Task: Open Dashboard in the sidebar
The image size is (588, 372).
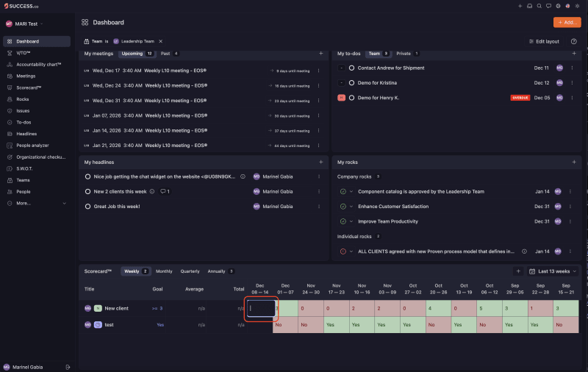Action: [37, 41]
